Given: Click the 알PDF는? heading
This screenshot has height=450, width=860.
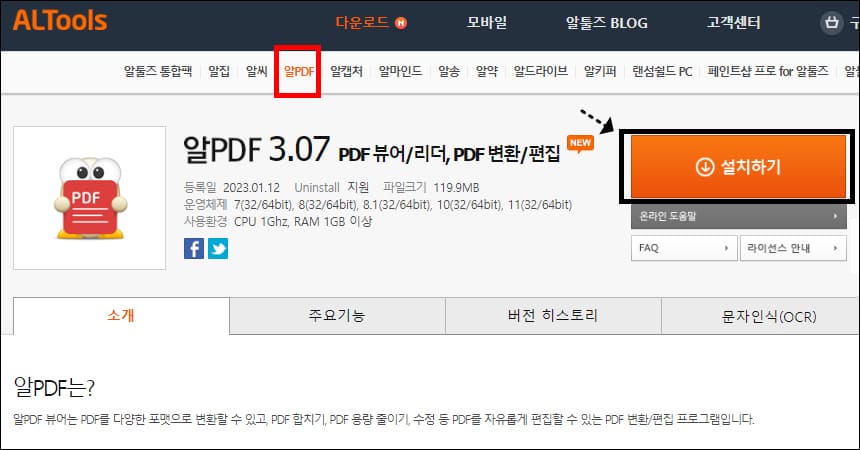Looking at the screenshot, I should click(x=54, y=387).
